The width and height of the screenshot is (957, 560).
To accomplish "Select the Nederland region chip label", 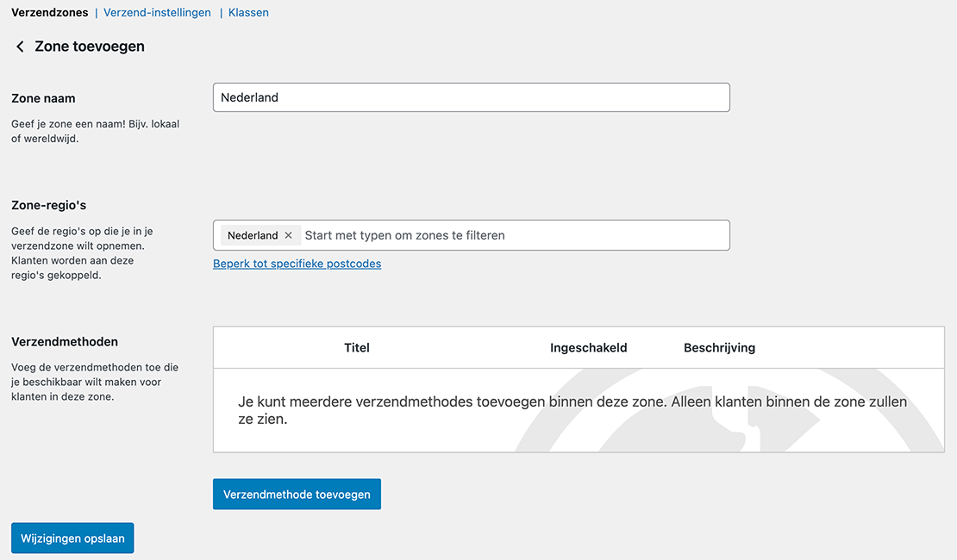I will [253, 235].
